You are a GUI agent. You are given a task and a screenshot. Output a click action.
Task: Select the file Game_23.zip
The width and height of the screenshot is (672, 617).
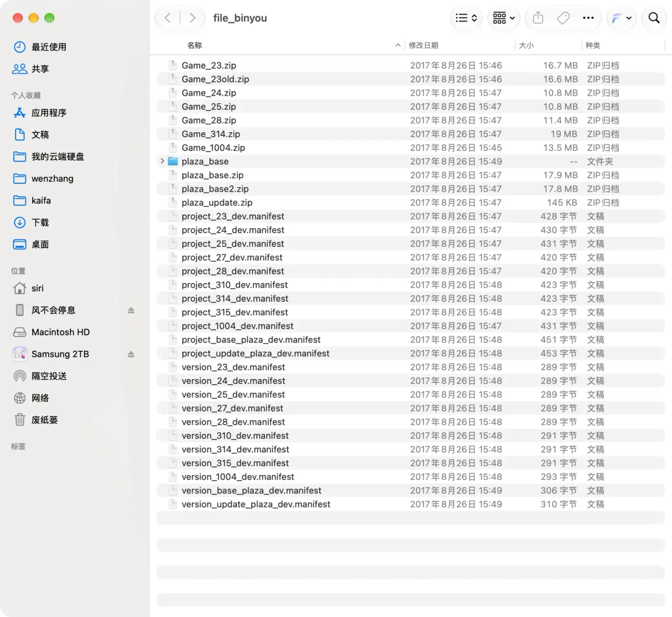(x=410, y=65)
